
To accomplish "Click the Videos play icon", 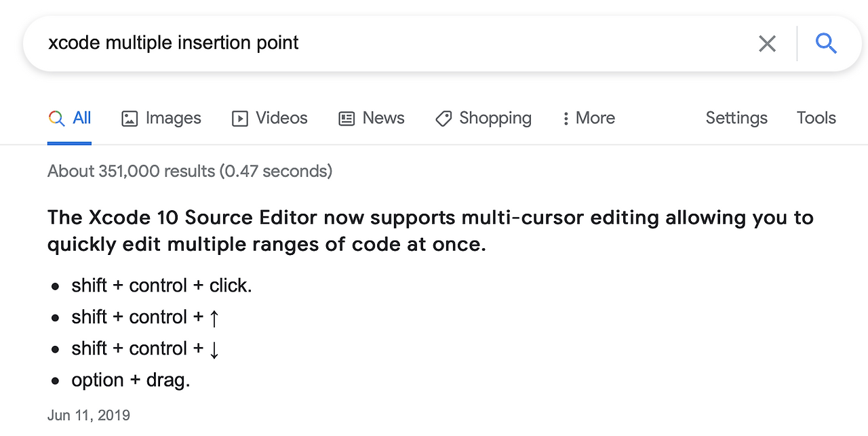I will point(239,118).
